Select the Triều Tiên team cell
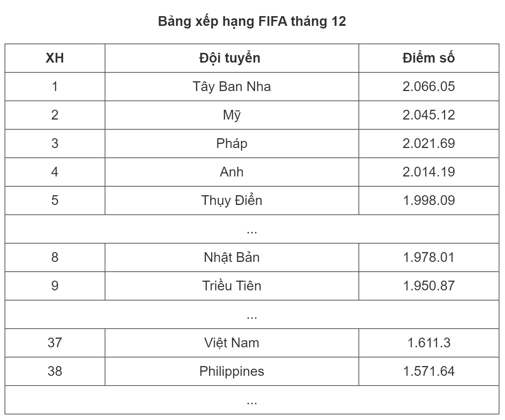The width and height of the screenshot is (505, 420). [232, 286]
